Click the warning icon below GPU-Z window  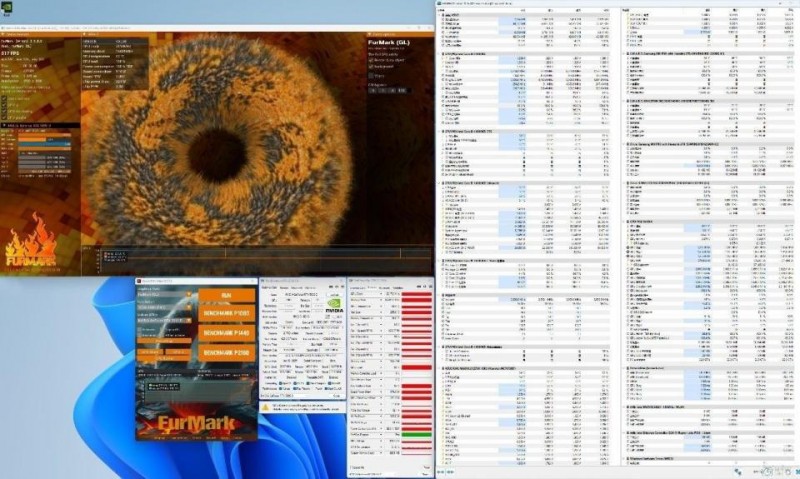265,407
